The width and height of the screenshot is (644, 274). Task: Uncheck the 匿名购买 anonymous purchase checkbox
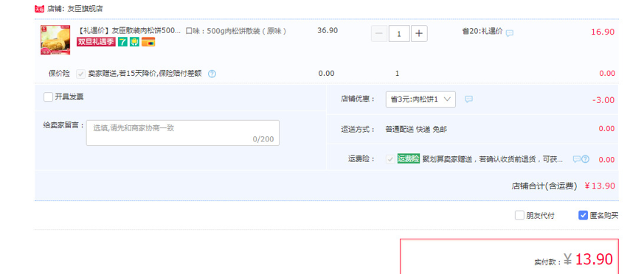[x=583, y=215]
